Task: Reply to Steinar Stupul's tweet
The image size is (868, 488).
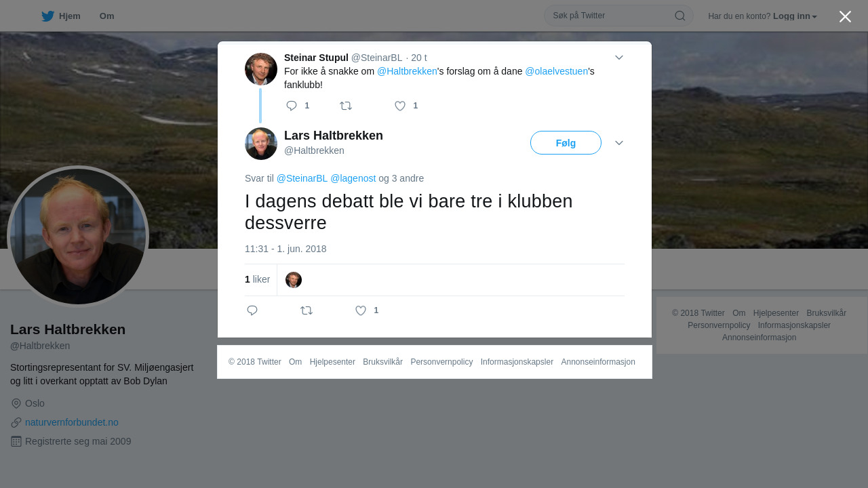Action: coord(292,106)
